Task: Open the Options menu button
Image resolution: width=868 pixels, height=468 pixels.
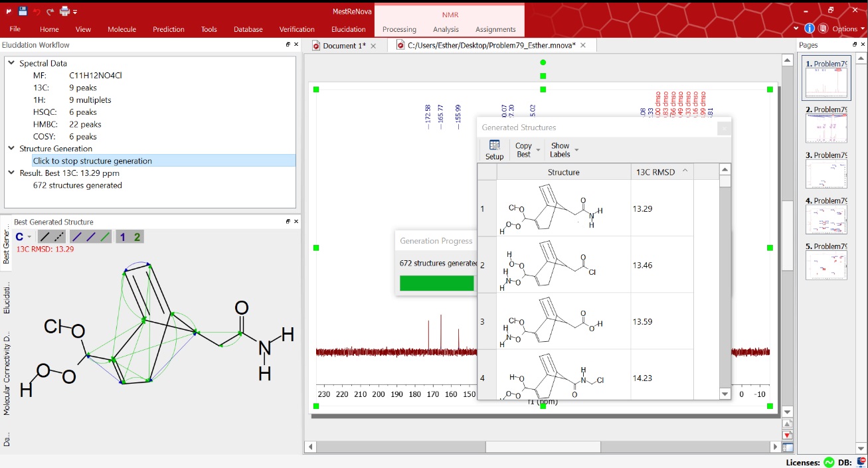Action: click(844, 29)
